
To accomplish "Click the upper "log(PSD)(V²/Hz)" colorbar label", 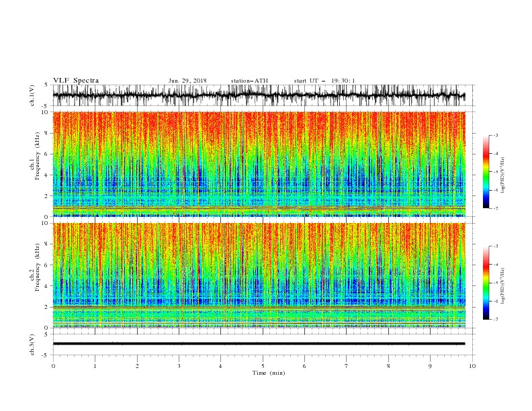I will point(502,175).
